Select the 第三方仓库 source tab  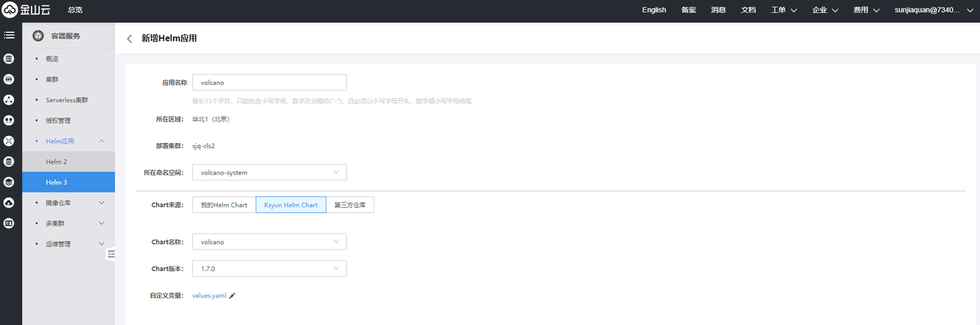click(350, 205)
